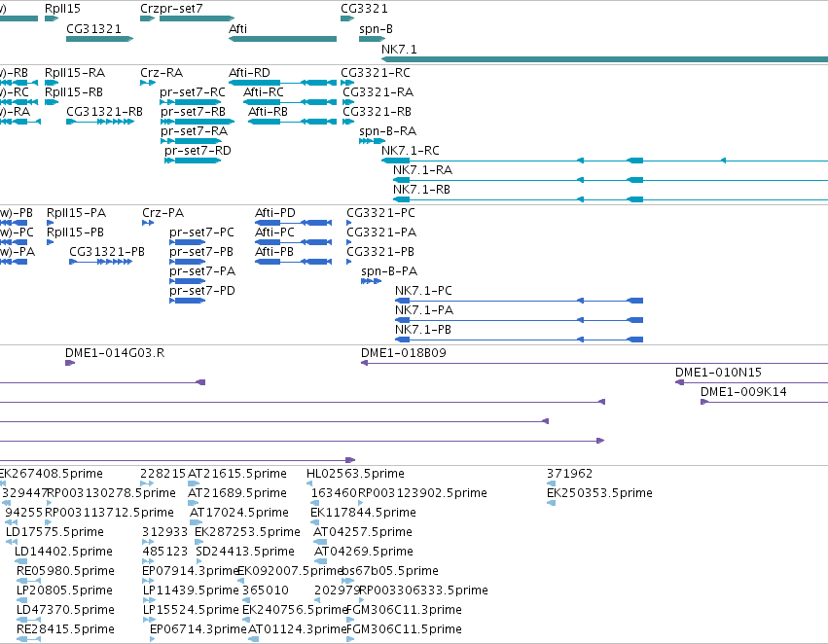Select the RpII15-PA protein label

(77, 213)
